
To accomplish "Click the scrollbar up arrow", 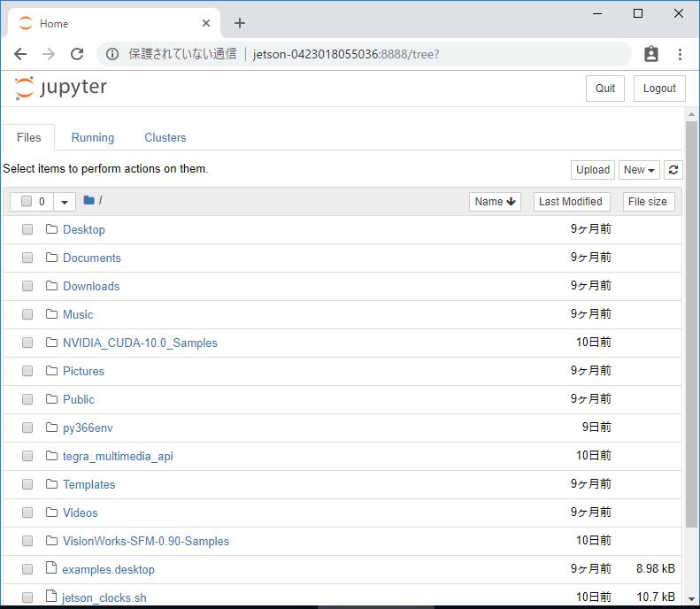I will (691, 114).
